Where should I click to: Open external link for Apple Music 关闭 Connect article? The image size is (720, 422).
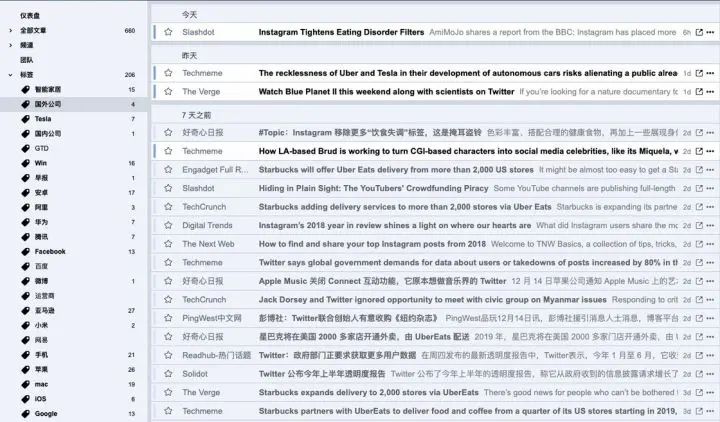tap(699, 281)
